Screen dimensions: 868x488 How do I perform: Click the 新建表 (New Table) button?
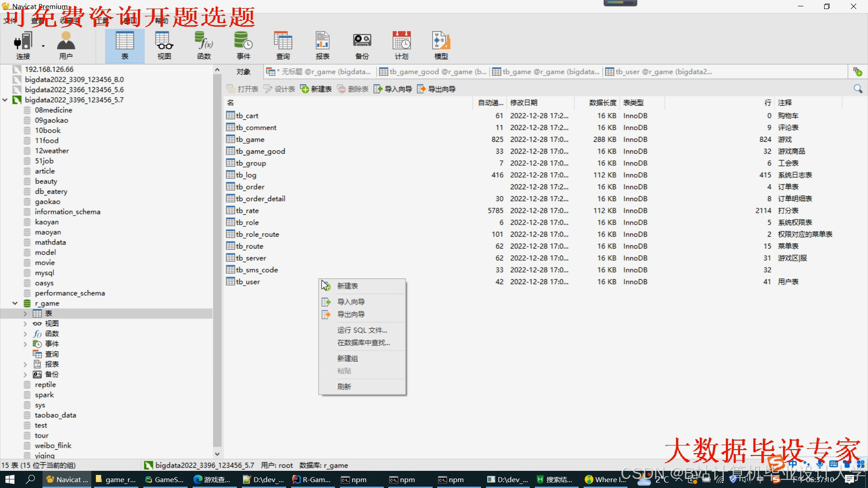pyautogui.click(x=316, y=89)
